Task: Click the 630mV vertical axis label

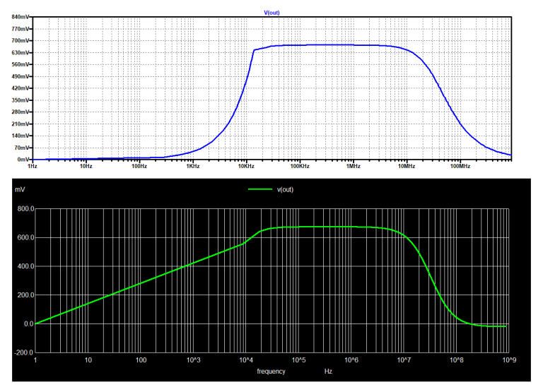Action: pyautogui.click(x=16, y=52)
